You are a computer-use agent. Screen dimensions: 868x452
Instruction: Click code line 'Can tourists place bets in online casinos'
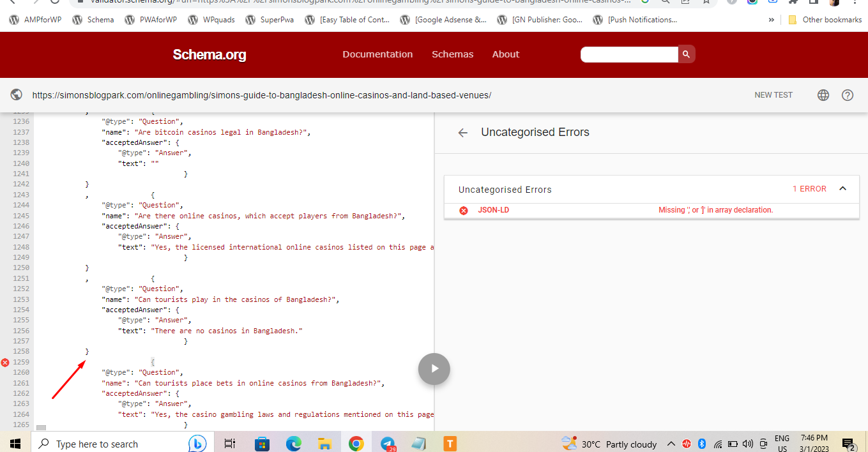(243, 383)
